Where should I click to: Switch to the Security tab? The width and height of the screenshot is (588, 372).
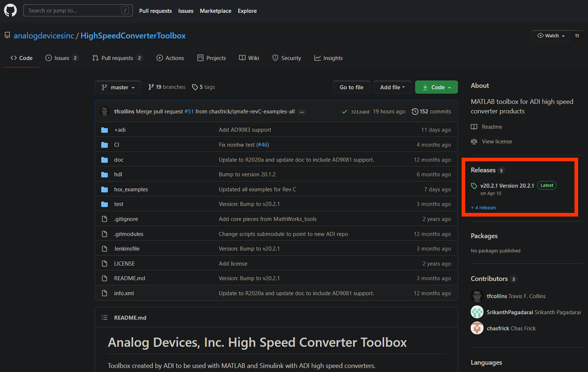pos(287,58)
